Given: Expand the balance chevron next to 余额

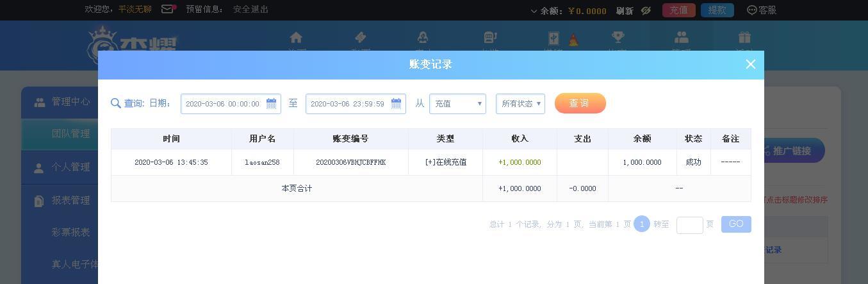Looking at the screenshot, I should [x=534, y=11].
